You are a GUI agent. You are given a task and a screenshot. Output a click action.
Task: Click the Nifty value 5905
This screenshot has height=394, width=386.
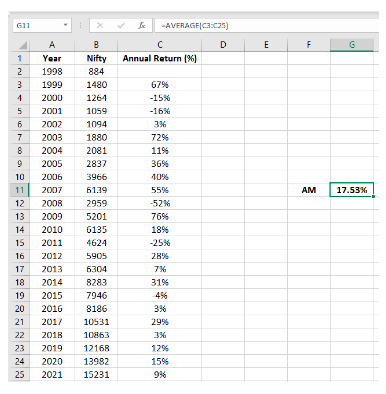click(x=96, y=256)
